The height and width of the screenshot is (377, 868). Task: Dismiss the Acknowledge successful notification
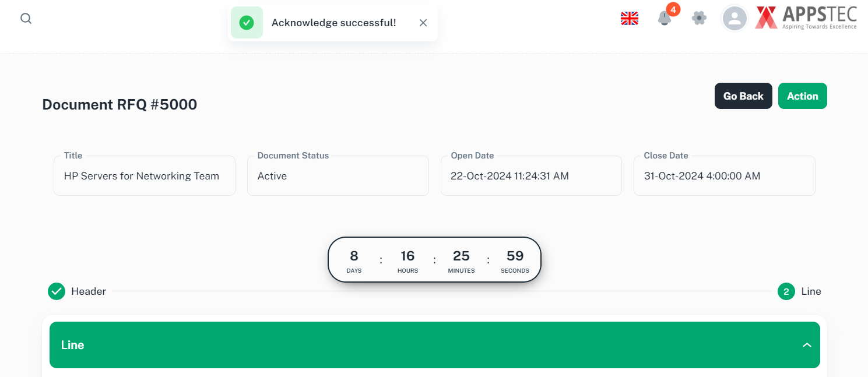[423, 23]
